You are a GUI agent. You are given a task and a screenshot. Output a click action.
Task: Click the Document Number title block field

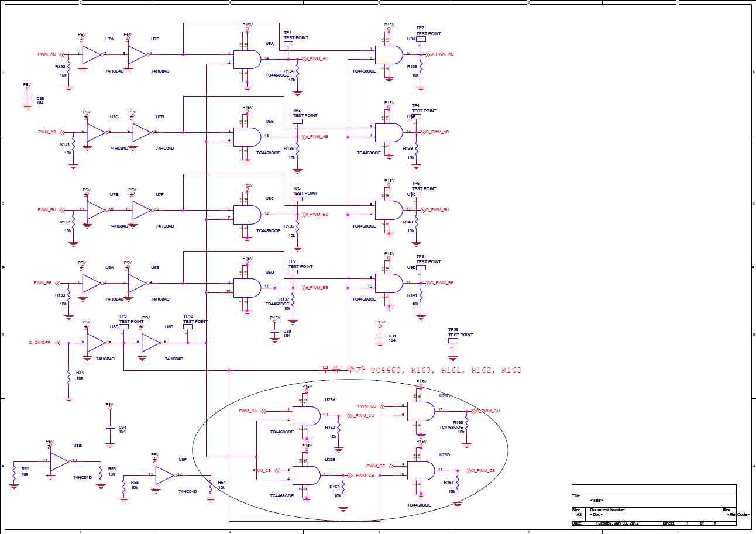(x=608, y=510)
